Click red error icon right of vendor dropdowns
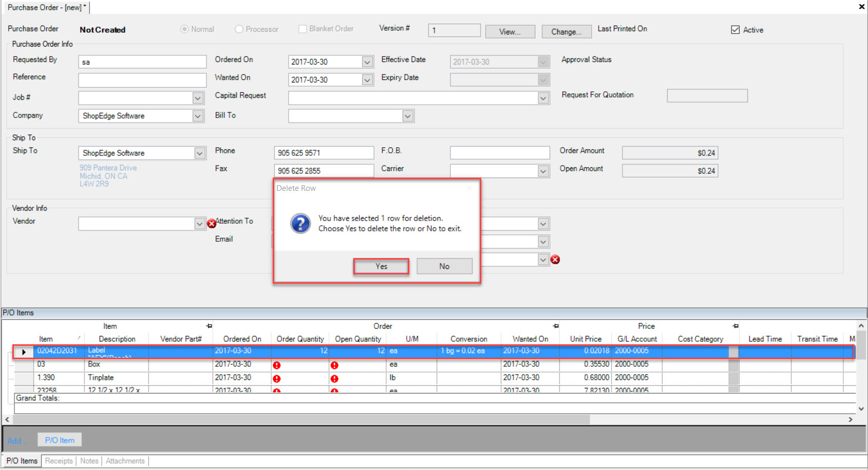868x470 pixels. coord(555,260)
